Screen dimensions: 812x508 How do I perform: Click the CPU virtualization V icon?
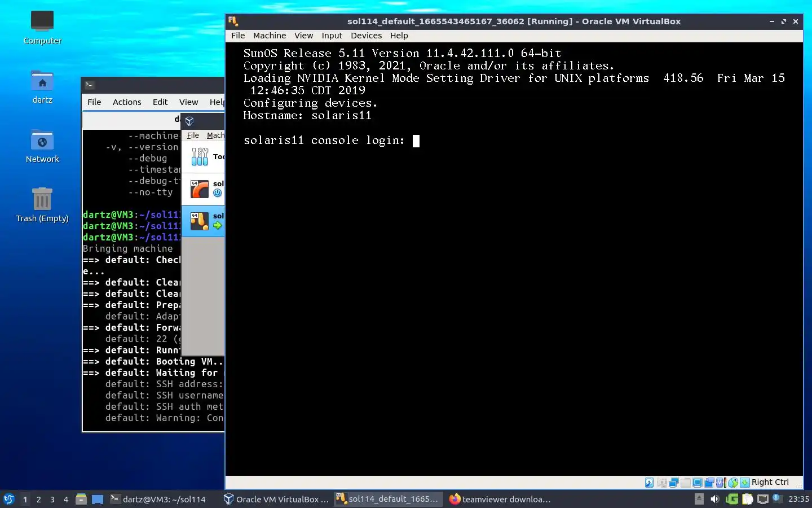point(721,483)
